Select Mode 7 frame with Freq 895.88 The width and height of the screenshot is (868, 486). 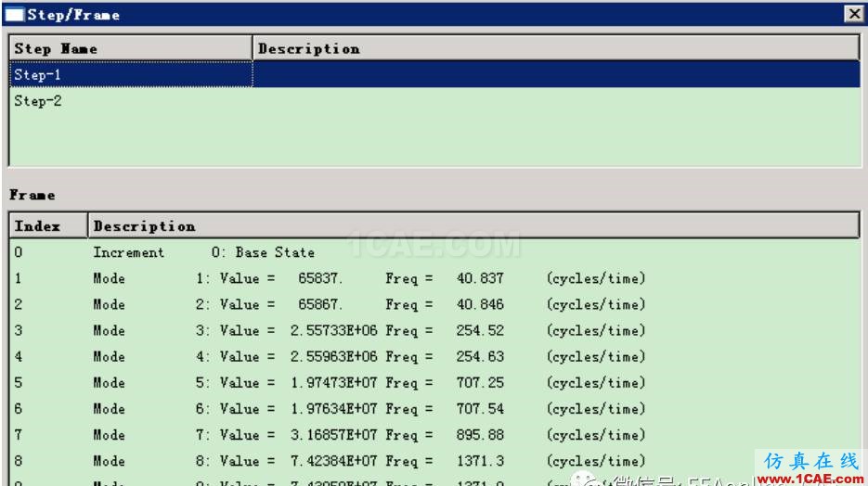(434, 435)
